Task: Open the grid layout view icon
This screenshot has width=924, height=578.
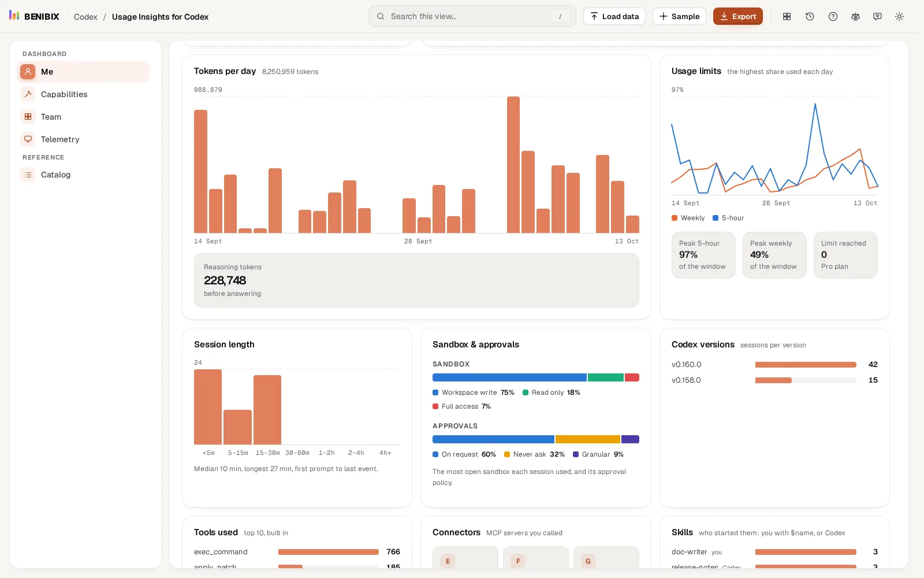Action: tap(787, 17)
